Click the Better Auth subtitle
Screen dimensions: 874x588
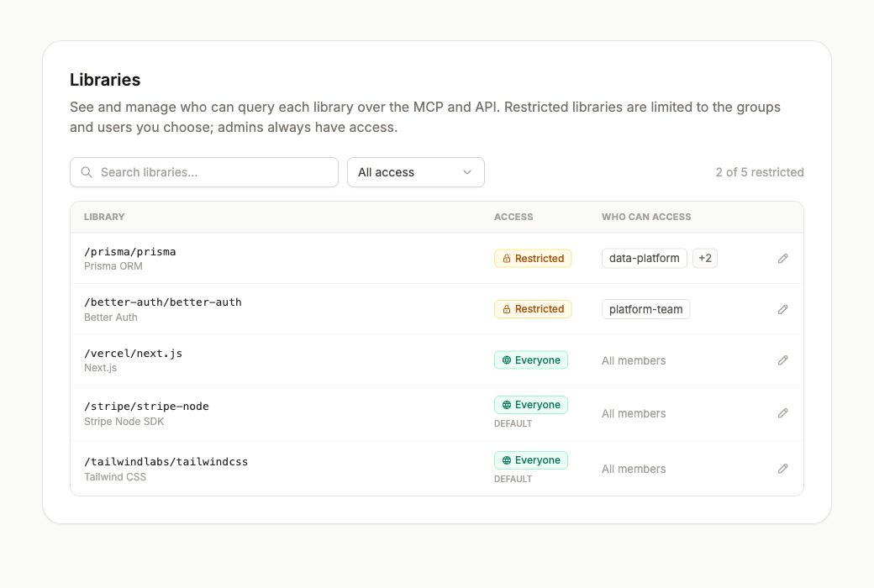point(110,318)
